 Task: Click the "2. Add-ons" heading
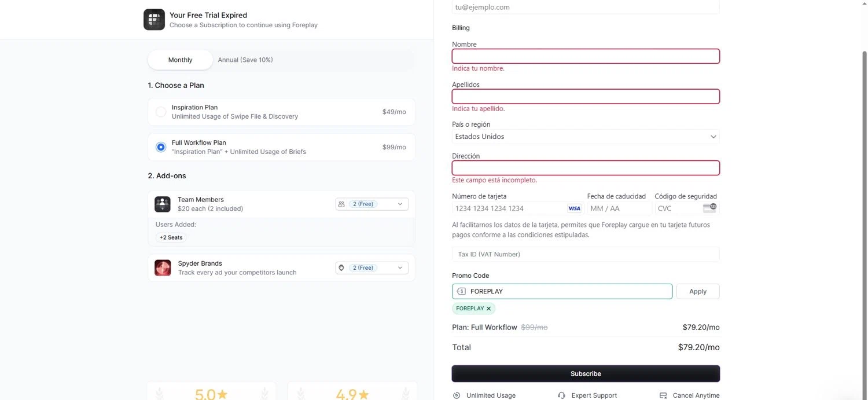point(167,175)
